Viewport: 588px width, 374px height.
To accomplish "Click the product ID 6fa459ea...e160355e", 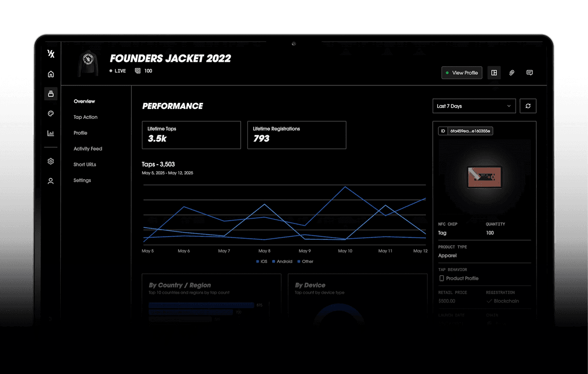I will click(470, 131).
